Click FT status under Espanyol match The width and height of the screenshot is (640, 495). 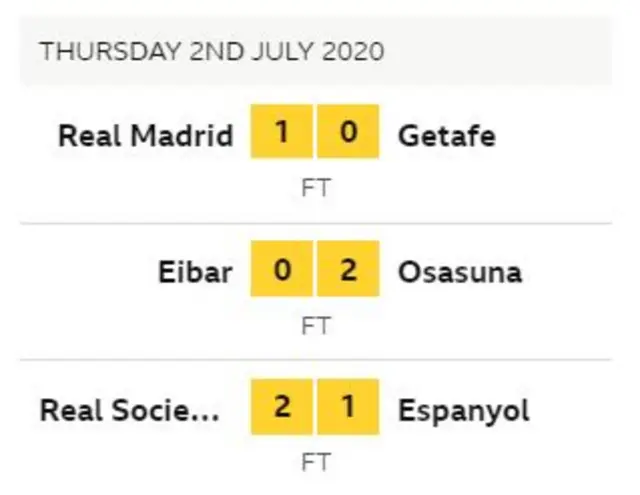pos(315,463)
